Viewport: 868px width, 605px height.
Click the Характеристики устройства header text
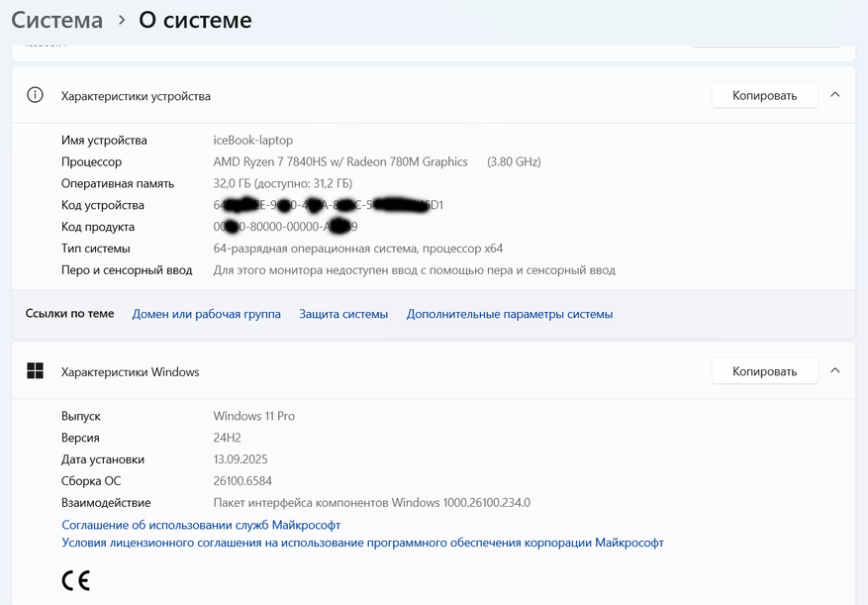tap(136, 96)
